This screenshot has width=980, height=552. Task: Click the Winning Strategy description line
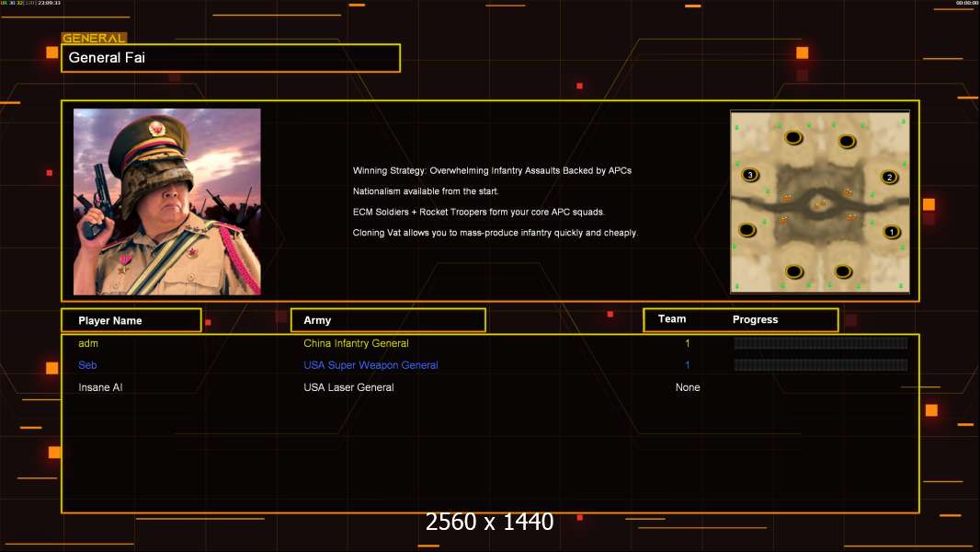point(492,170)
